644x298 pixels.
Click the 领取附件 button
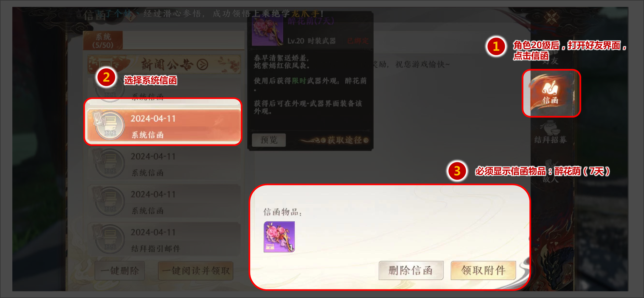483,271
